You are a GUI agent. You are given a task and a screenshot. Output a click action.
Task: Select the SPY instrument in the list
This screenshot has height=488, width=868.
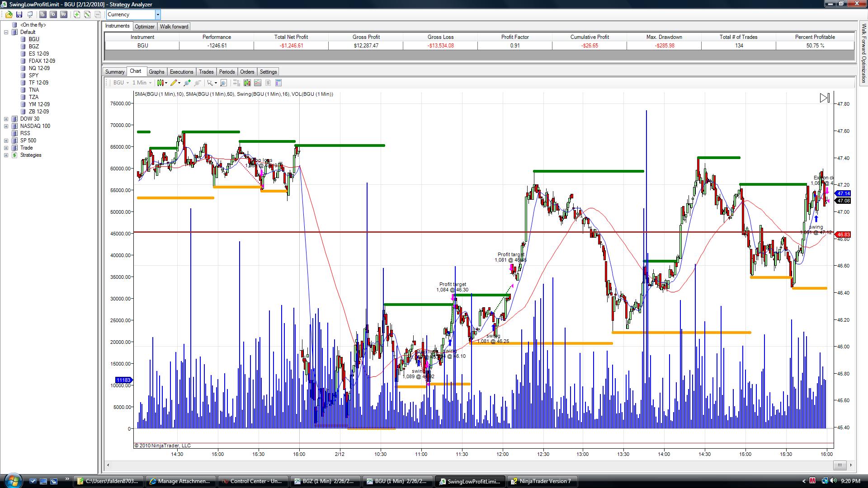point(33,75)
